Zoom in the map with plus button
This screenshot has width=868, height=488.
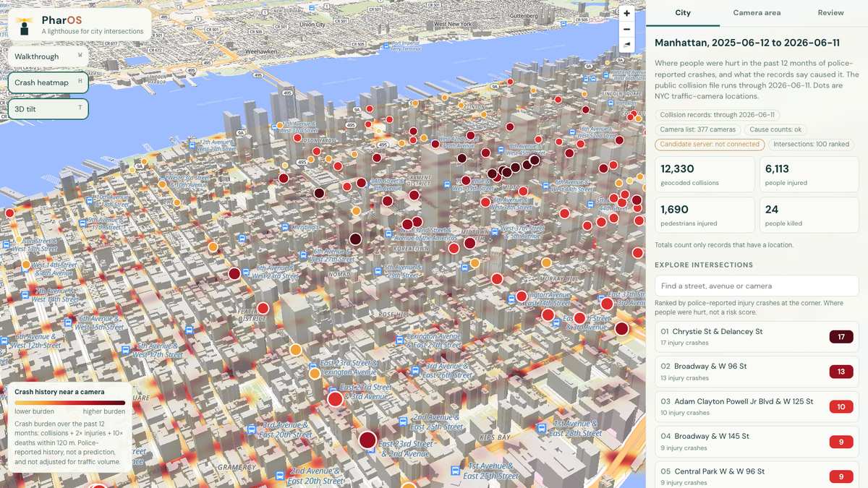click(x=626, y=13)
